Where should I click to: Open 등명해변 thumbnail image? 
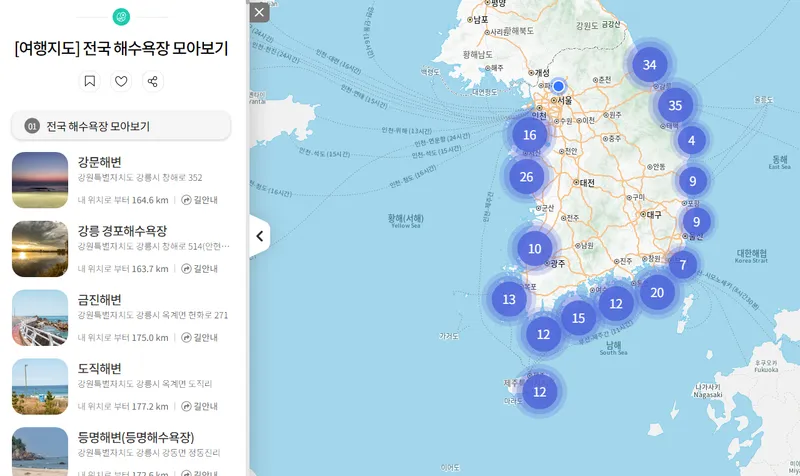(x=40, y=452)
